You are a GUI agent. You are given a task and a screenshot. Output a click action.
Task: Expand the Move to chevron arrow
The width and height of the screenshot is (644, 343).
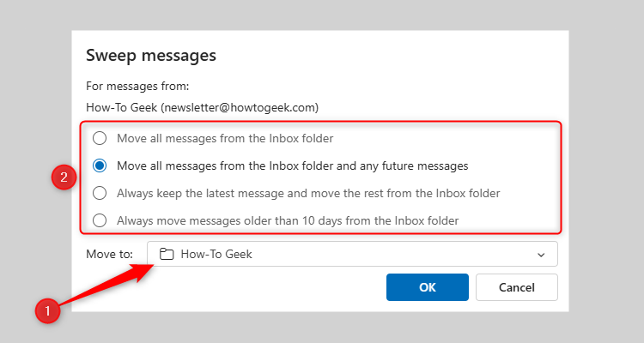[541, 255]
